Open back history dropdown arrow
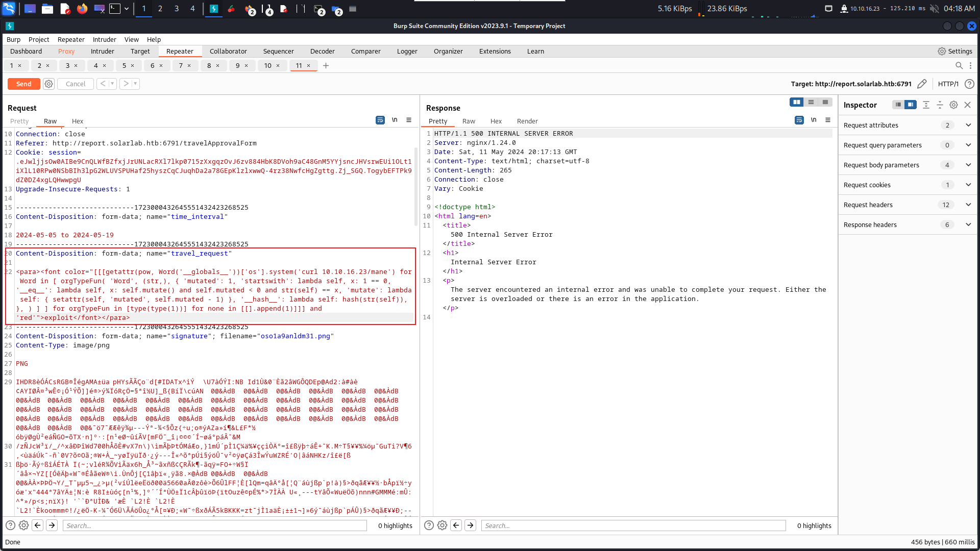The height and width of the screenshot is (551, 980). pyautogui.click(x=112, y=84)
